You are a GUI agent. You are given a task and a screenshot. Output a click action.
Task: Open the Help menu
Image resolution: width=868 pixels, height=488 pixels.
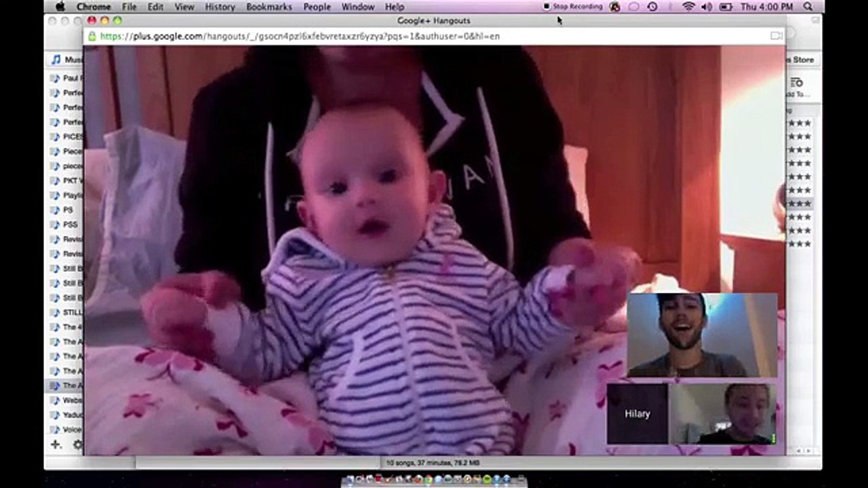[x=394, y=7]
